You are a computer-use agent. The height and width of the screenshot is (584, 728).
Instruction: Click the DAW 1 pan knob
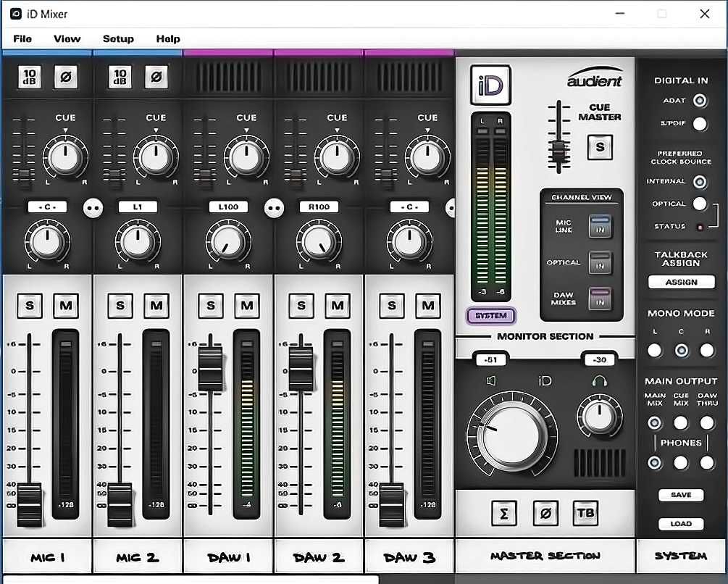tap(228, 241)
